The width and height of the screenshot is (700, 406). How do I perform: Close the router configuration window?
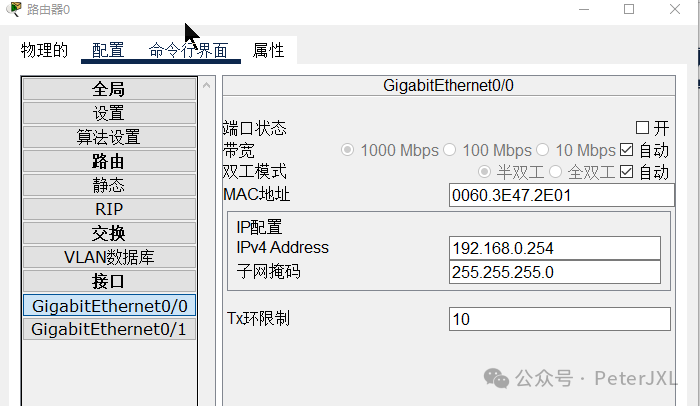coord(676,9)
